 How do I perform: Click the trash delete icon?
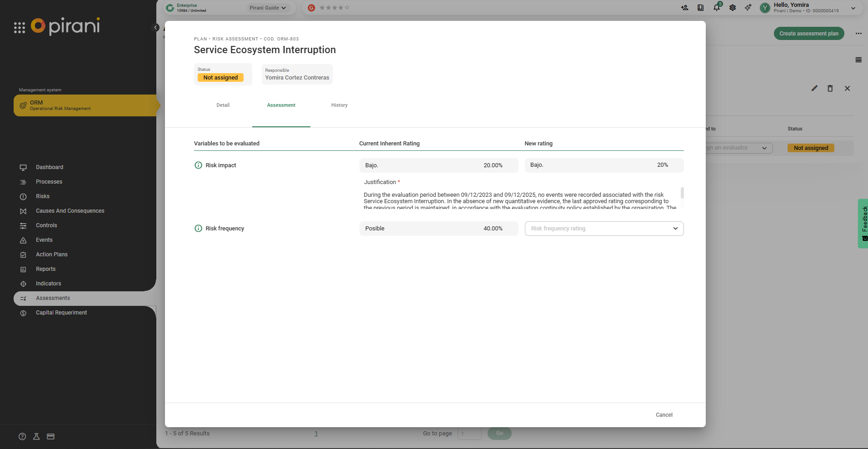click(830, 89)
